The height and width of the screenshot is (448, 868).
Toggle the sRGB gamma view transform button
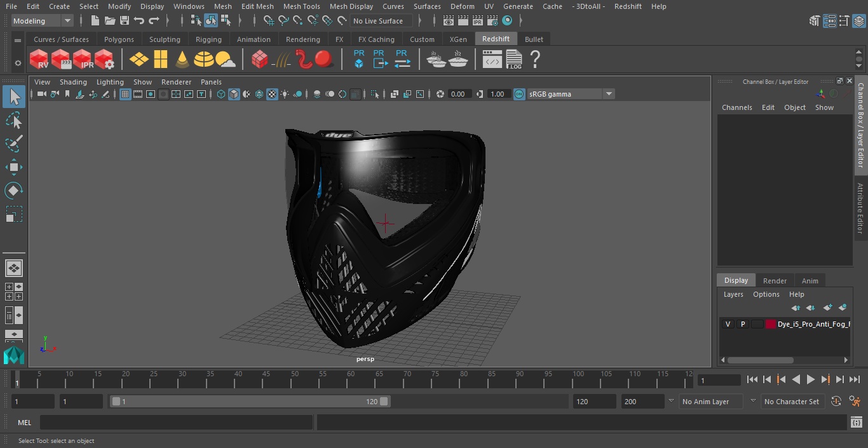(x=519, y=94)
